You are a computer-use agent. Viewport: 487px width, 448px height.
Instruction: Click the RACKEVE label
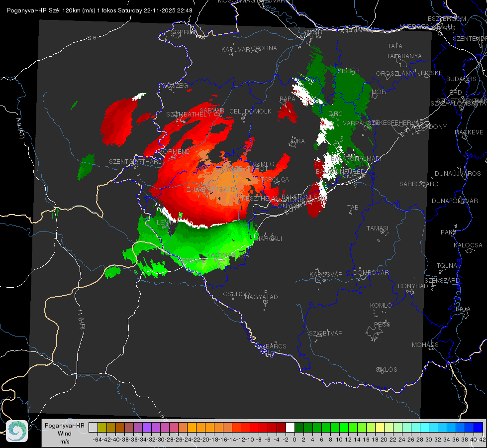click(x=469, y=132)
